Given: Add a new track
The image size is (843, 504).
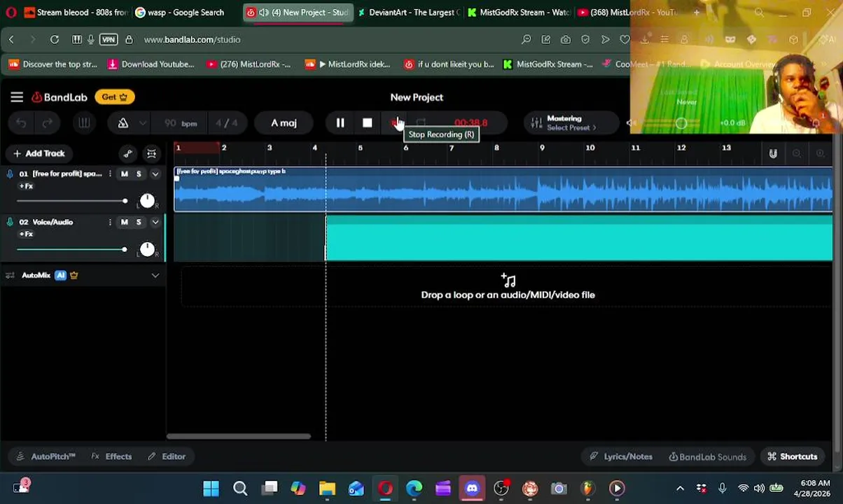Looking at the screenshot, I should [x=39, y=153].
